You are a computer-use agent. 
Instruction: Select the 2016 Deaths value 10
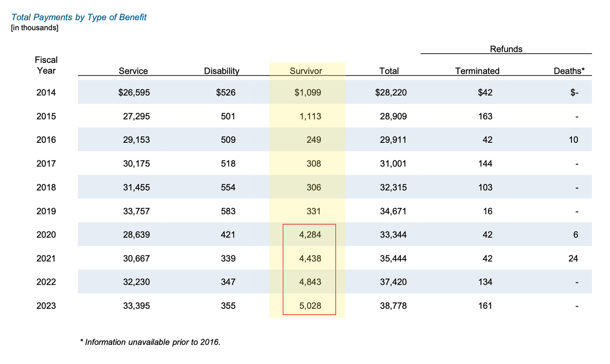574,140
